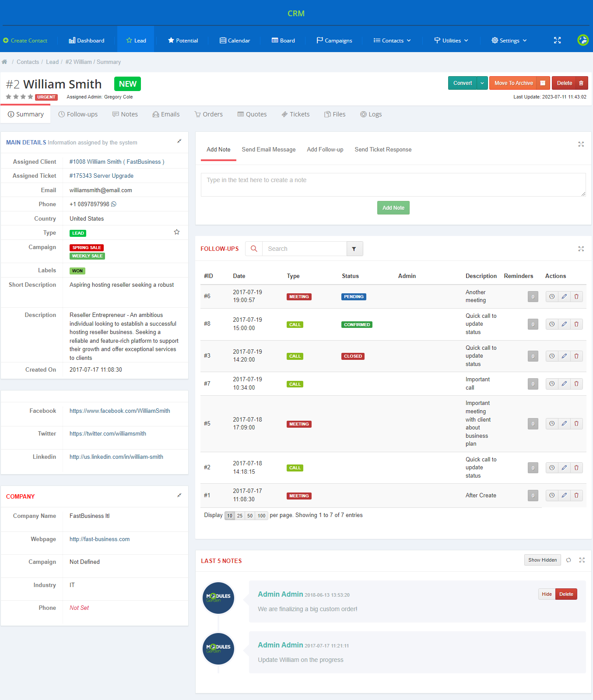Click the Follow-ups search field
Image resolution: width=593 pixels, height=700 pixels.
click(x=305, y=249)
